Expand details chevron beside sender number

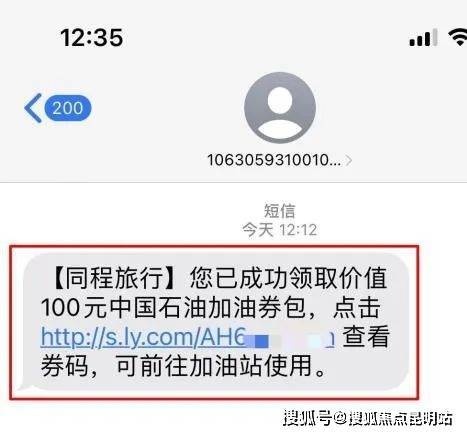[x=348, y=161]
